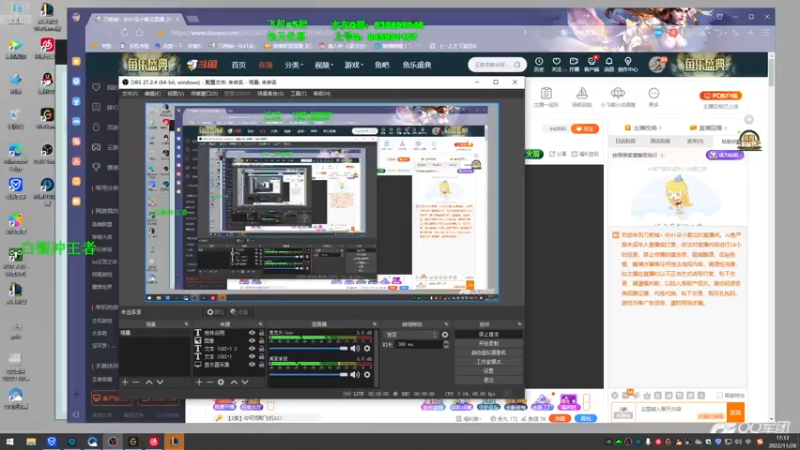Toggle the lock on the 显示器采集 source

[x=261, y=365]
